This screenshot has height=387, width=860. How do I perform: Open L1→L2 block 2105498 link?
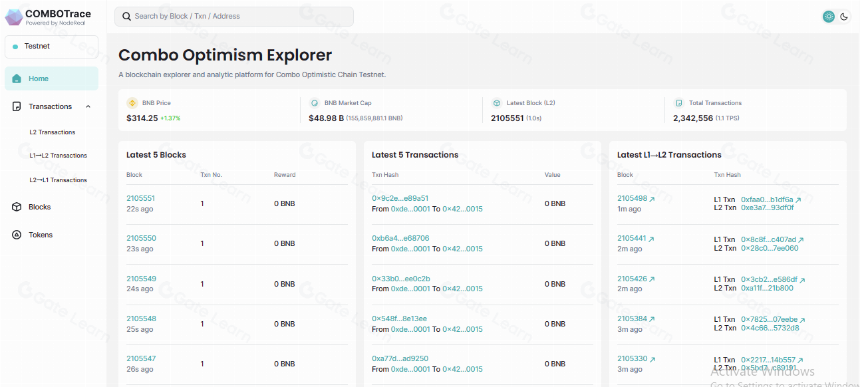pos(632,199)
